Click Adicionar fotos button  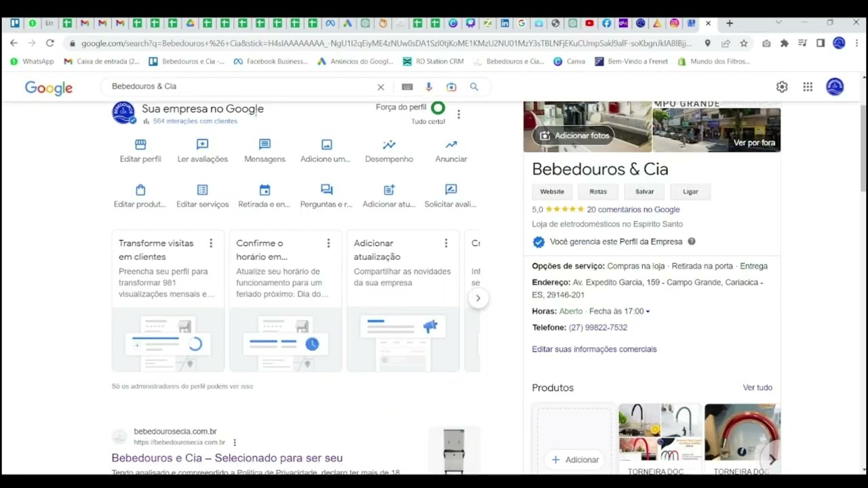[573, 136]
